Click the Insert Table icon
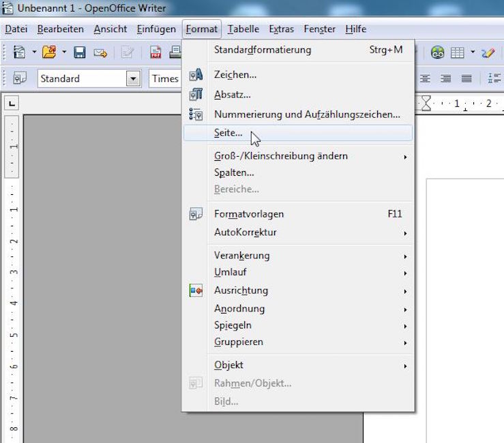504x443 pixels. 458,52
